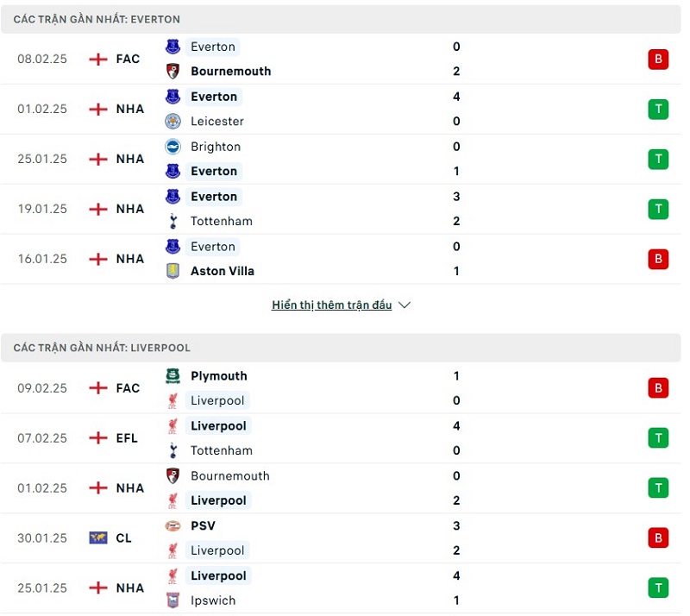
Task: Click the Leicester club crest icon
Action: click(172, 121)
